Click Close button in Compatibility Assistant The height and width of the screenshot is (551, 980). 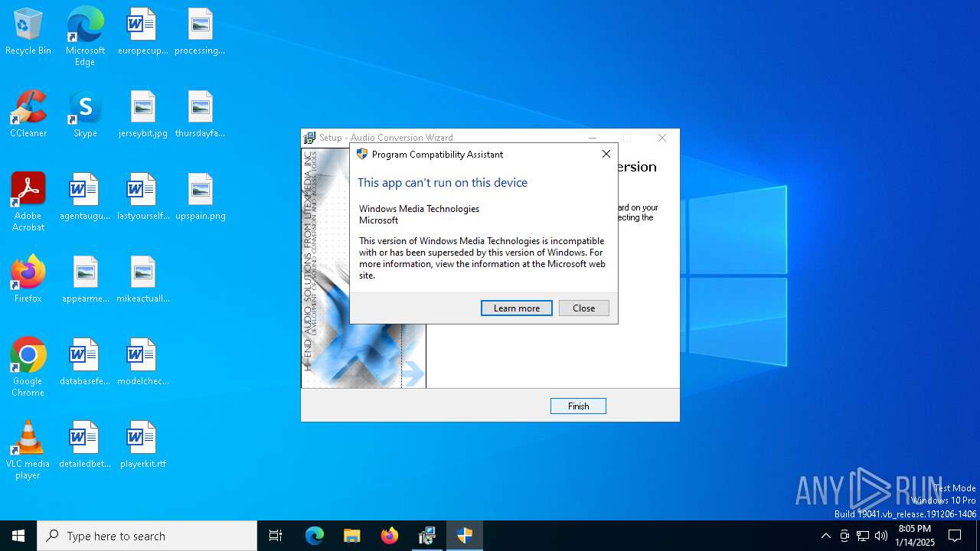pyautogui.click(x=584, y=308)
